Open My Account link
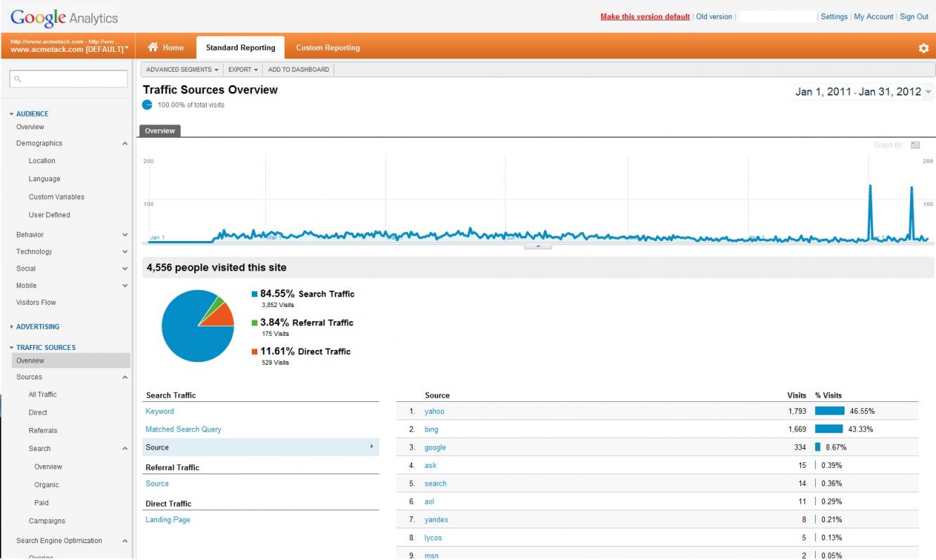 [873, 17]
